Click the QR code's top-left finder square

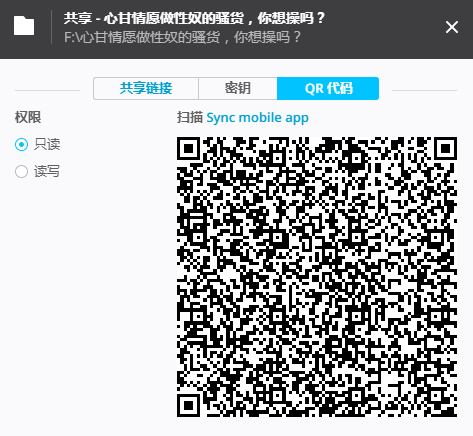[188, 148]
